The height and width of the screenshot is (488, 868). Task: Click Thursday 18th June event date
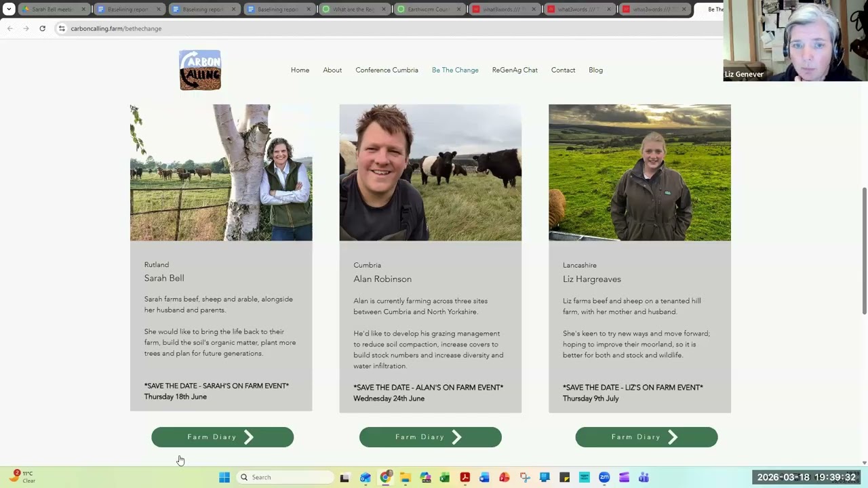pos(176,396)
